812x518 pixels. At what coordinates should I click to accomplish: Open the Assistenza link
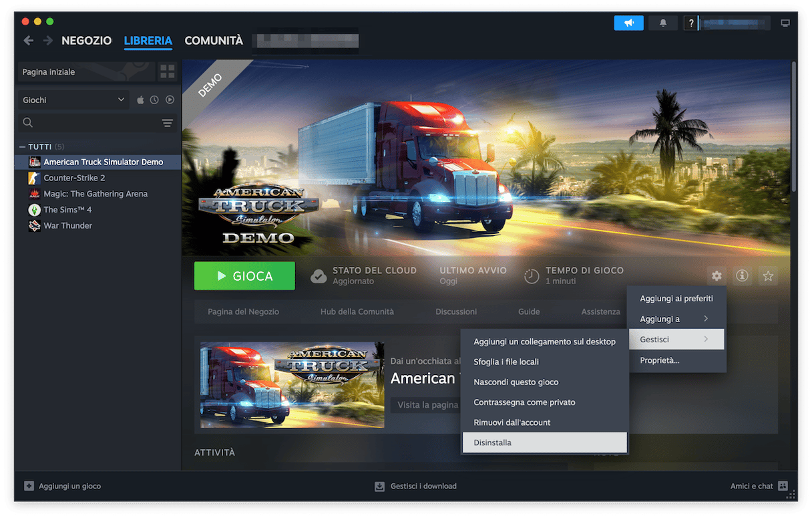point(600,311)
